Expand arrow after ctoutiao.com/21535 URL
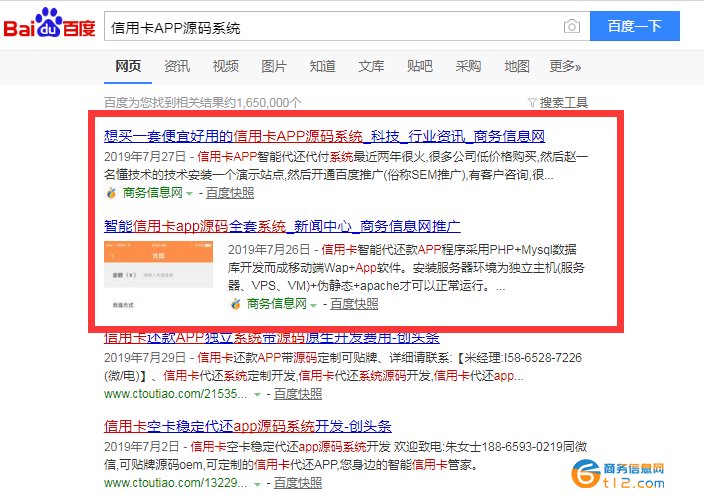The height and width of the screenshot is (502, 704). coord(257,395)
